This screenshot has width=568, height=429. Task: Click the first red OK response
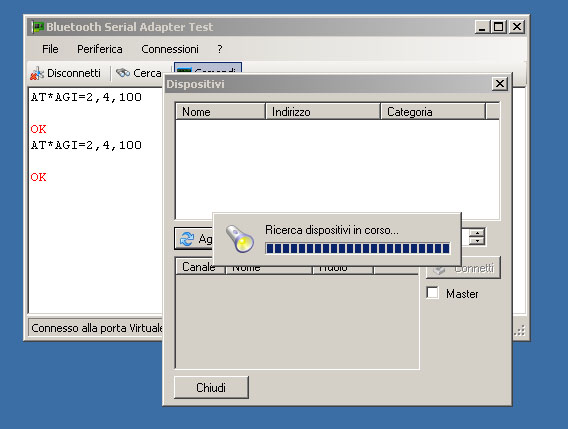(x=38, y=129)
